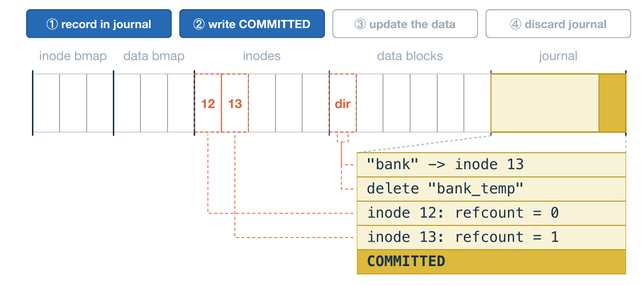Click the "data blocks" section label
The width and height of the screenshot is (644, 286).
pos(410,56)
